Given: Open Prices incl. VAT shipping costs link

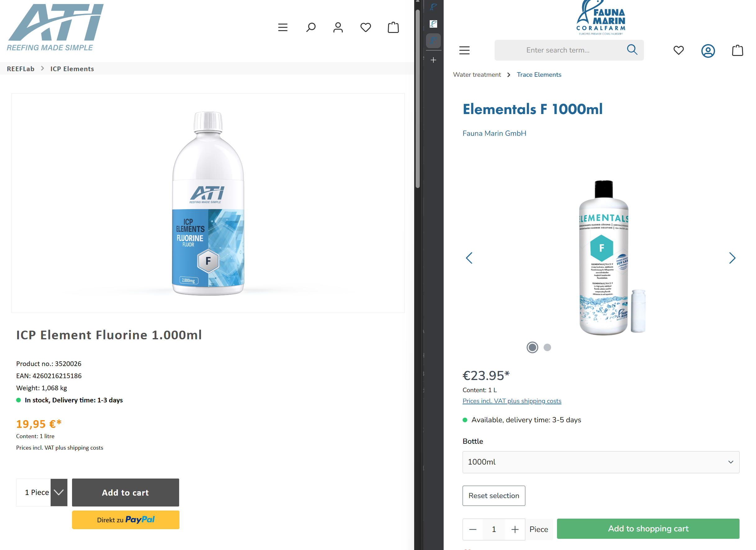Looking at the screenshot, I should (512, 401).
